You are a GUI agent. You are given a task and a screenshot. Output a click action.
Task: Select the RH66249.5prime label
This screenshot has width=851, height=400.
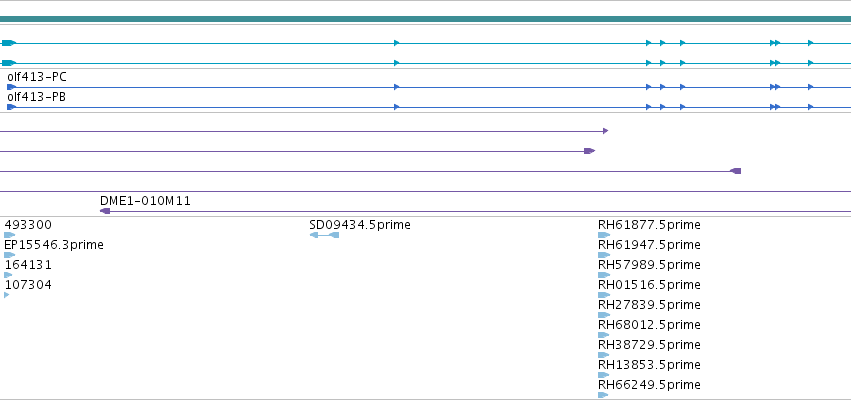tap(649, 385)
